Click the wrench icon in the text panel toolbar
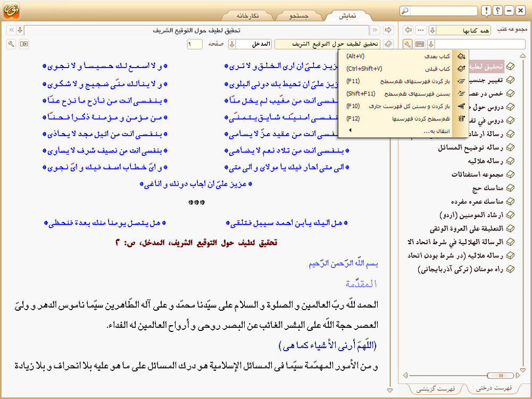Screen dimensions: 532x399 pos(11,44)
